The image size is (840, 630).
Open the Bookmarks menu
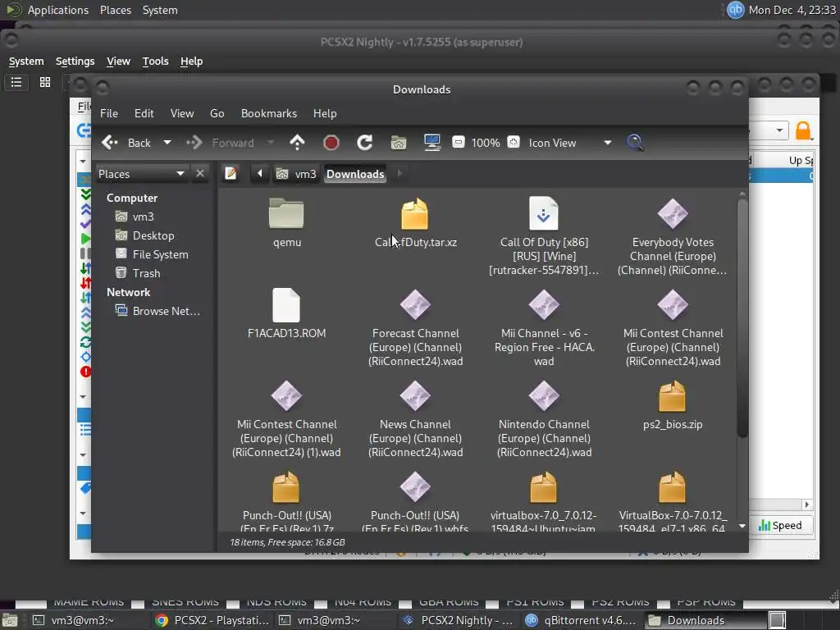coord(269,113)
